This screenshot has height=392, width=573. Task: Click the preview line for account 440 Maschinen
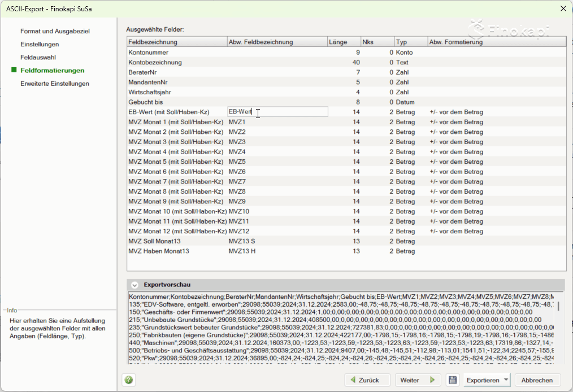point(341,343)
